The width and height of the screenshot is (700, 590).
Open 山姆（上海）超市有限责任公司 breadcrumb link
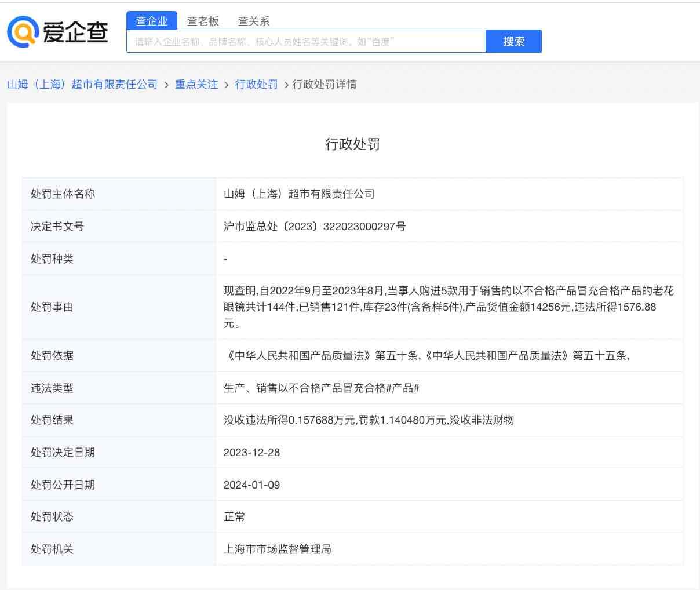82,85
